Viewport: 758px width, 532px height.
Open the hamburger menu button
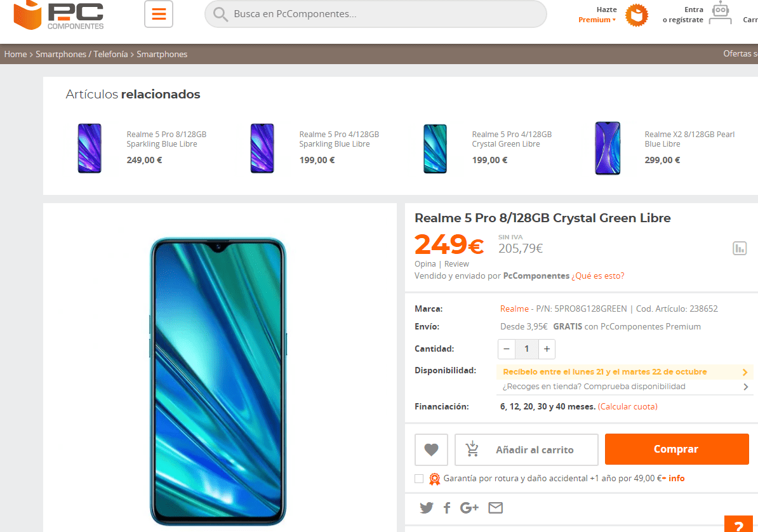pyautogui.click(x=159, y=14)
